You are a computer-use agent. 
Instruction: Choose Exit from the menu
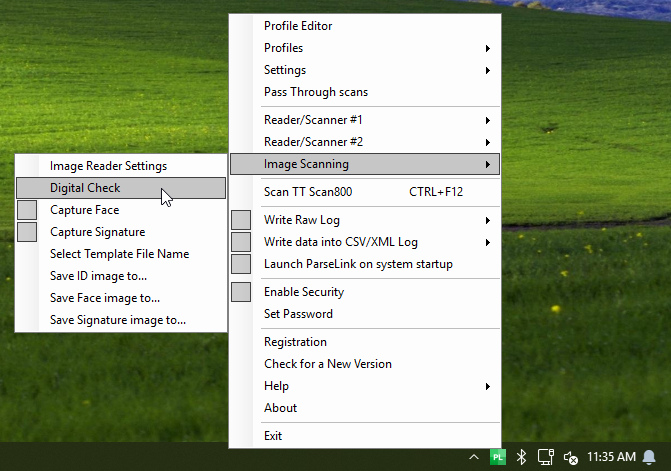click(365, 436)
